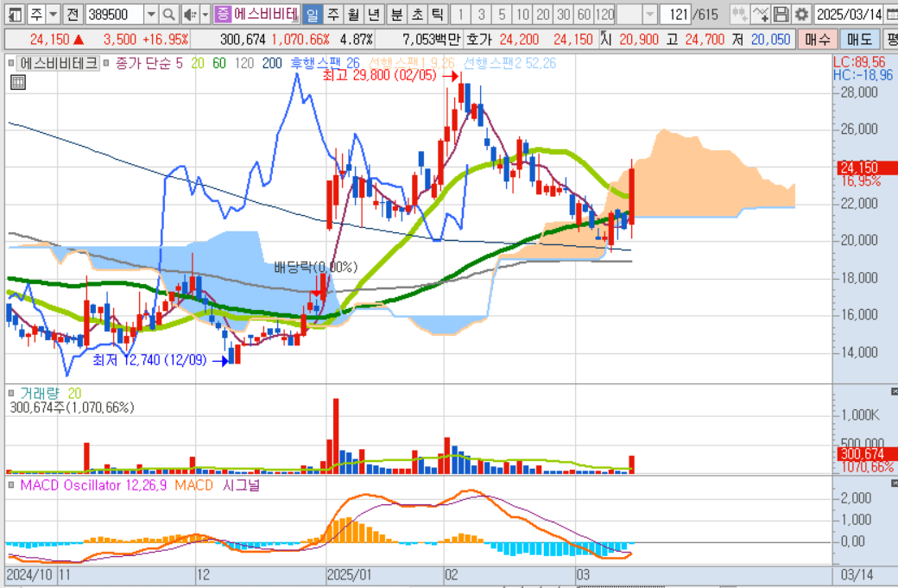This screenshot has height=588, width=898.
Task: Select the 20 interval button
Action: click(x=543, y=15)
